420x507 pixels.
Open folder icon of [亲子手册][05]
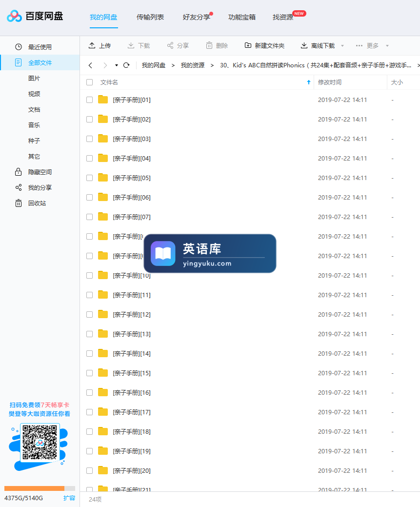point(103,177)
